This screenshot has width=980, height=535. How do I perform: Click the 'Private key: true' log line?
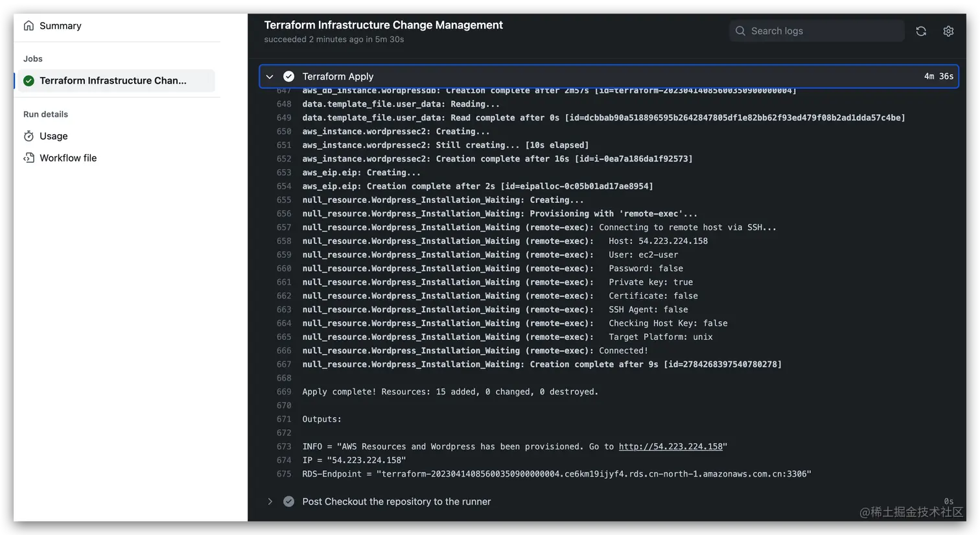click(498, 282)
